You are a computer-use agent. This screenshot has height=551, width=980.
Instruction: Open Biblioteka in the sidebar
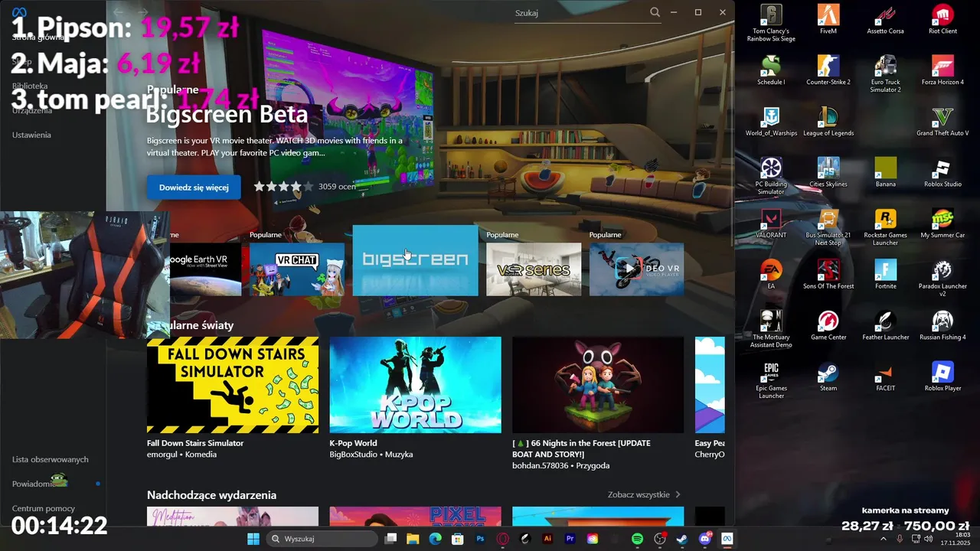30,86
